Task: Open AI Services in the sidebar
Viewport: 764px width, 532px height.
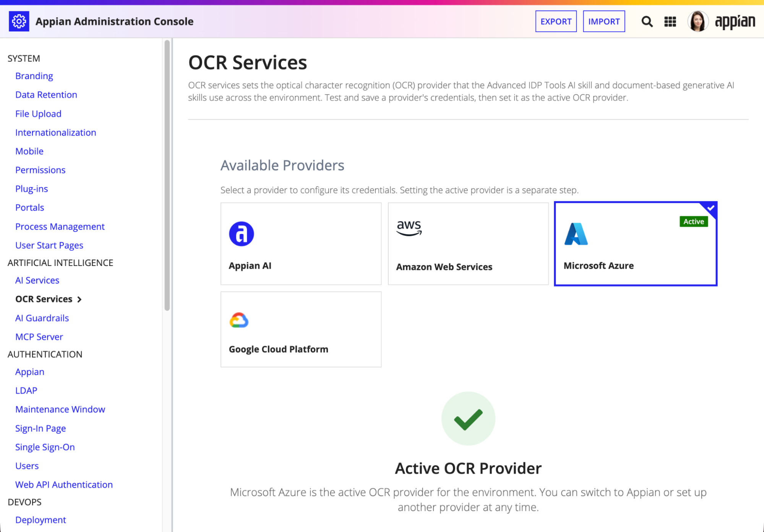Action: point(37,281)
